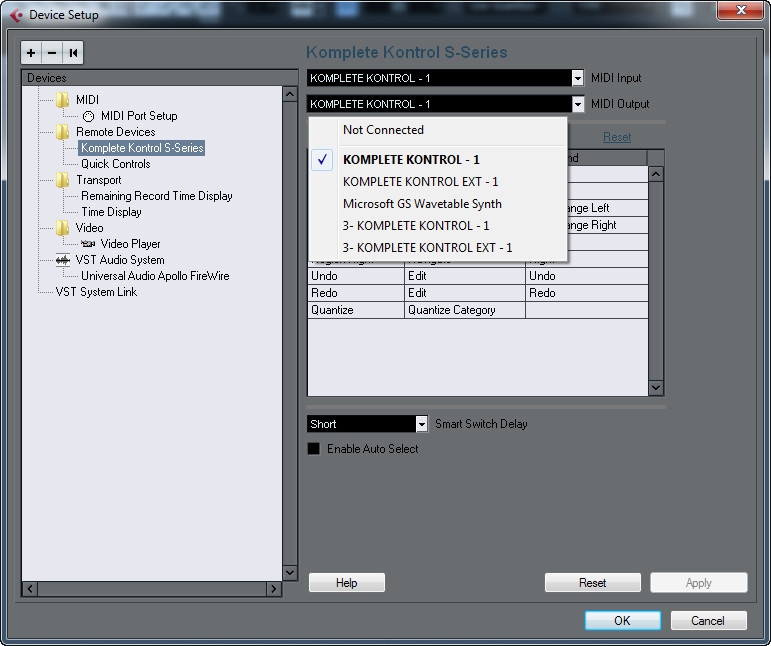Viewport: 771px width, 646px height.
Task: Select VST System Link in the tree
Action: coord(96,292)
